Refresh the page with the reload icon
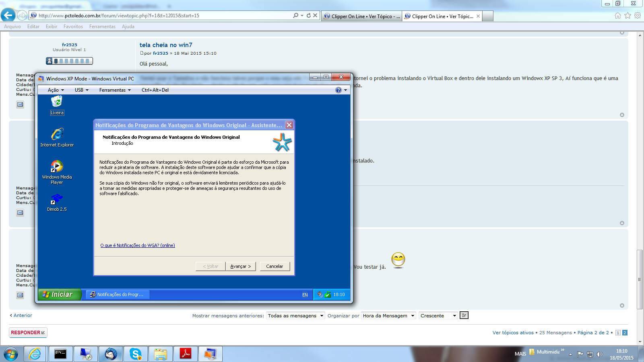The image size is (644, 362). pos(309,15)
